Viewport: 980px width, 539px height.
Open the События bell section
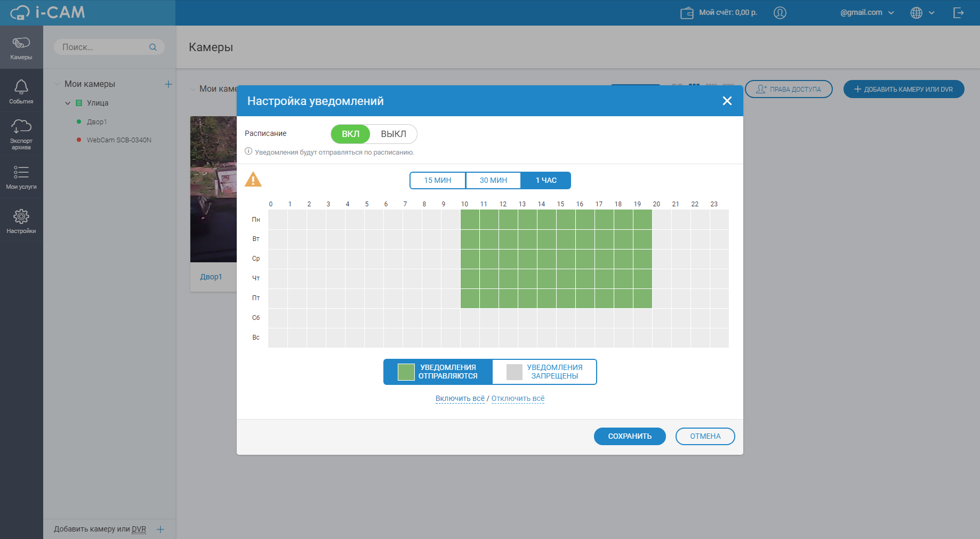(21, 91)
